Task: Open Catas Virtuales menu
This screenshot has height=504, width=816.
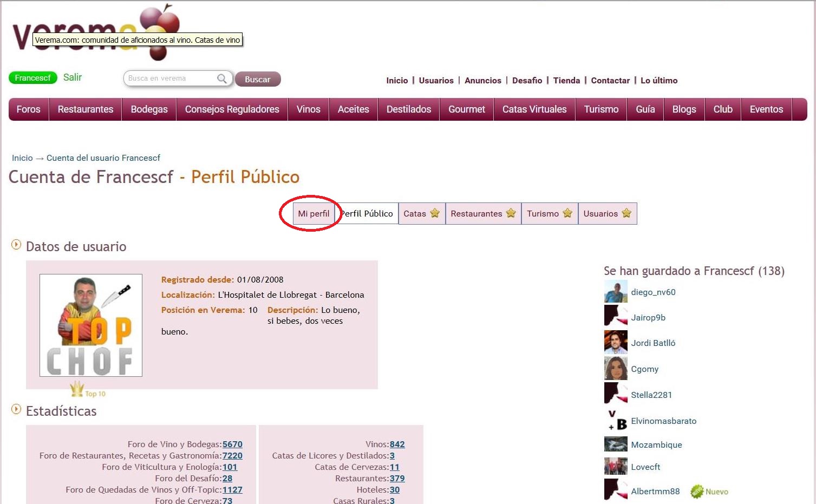Action: [534, 109]
